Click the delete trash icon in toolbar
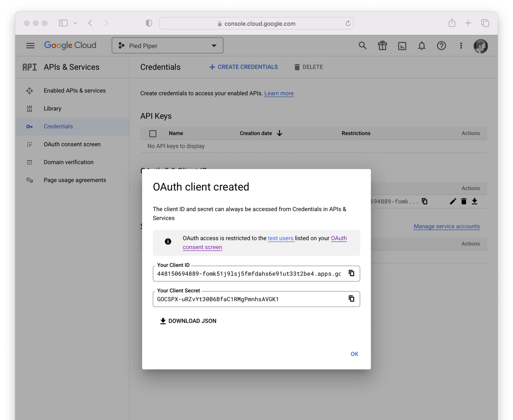Viewport: 513px width, 420px height. [x=298, y=67]
